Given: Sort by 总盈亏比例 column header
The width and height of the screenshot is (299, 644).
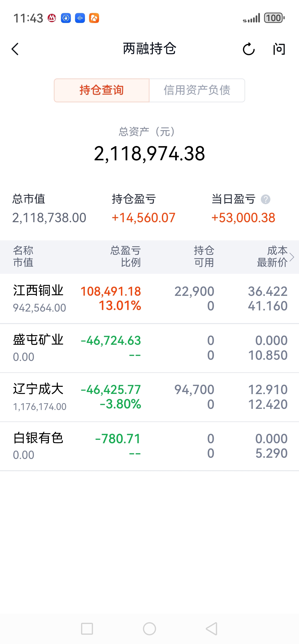Looking at the screenshot, I should point(126,257).
